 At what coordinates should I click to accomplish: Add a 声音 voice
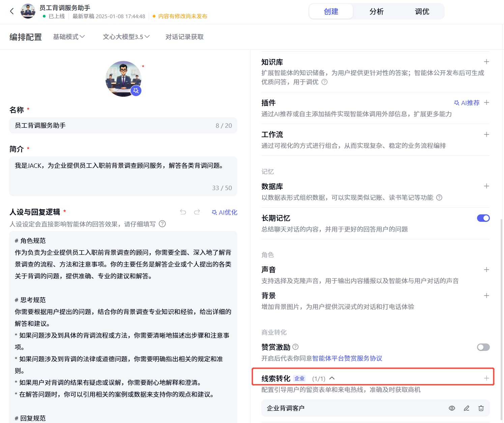point(486,269)
